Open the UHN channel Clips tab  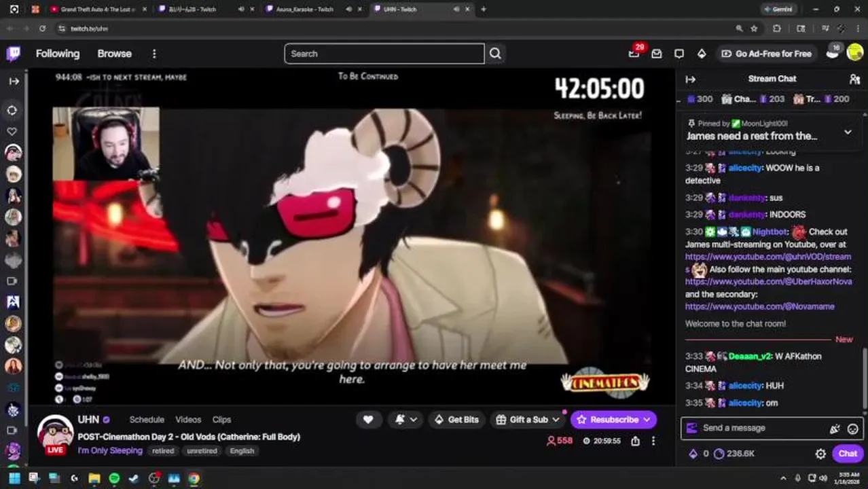tap(221, 420)
